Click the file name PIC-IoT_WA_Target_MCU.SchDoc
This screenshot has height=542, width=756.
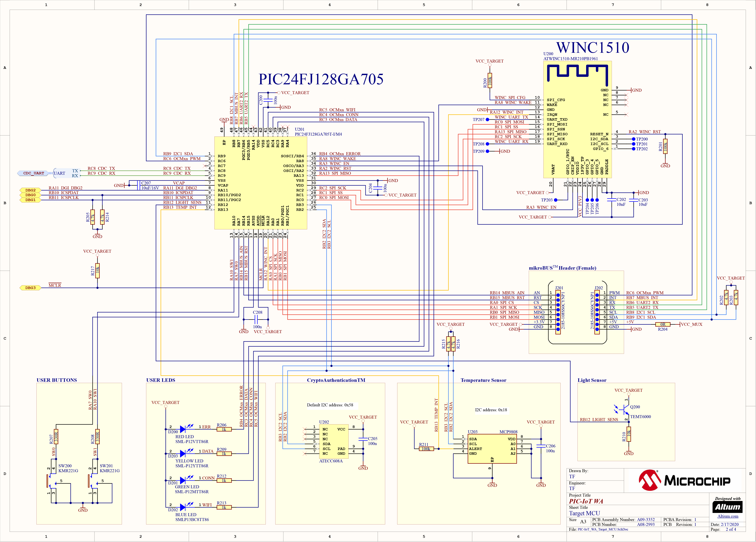(x=603, y=529)
